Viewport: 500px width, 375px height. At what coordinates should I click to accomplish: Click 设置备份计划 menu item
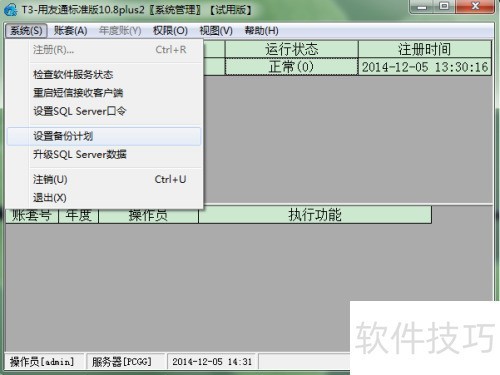click(104, 136)
